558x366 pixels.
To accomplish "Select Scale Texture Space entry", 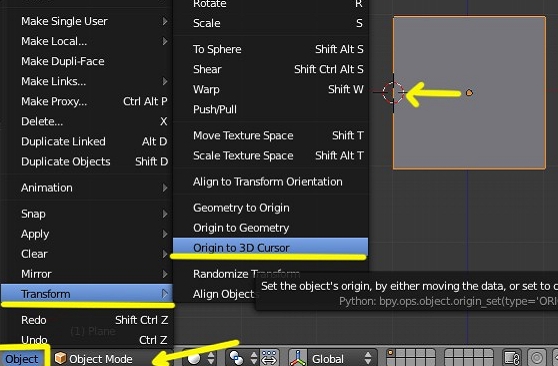I will pyautogui.click(x=270, y=156).
